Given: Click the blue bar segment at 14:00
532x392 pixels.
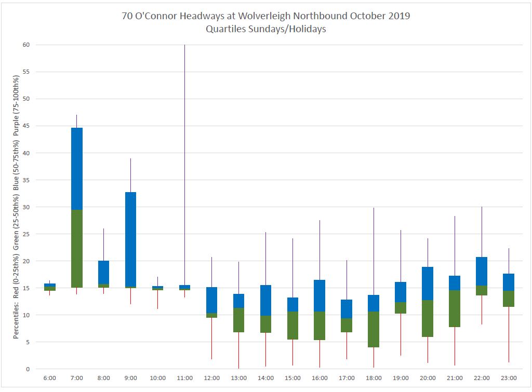Looking at the screenshot, I should (265, 300).
